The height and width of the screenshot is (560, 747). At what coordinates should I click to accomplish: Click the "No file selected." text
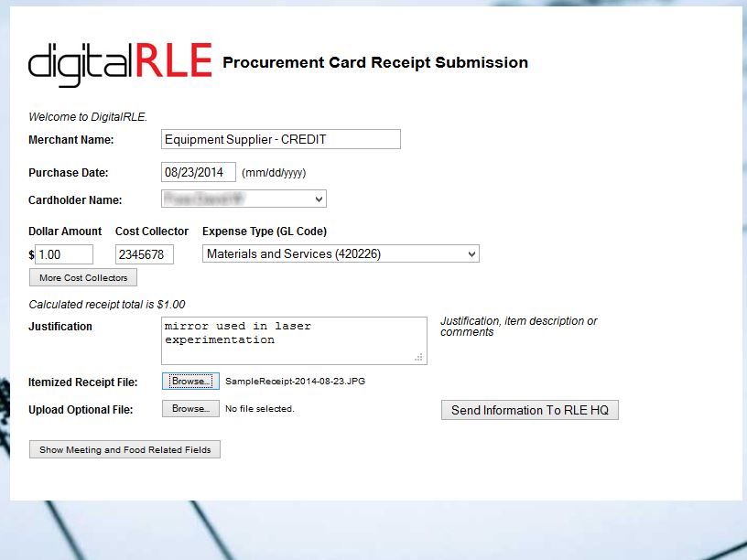coord(260,409)
